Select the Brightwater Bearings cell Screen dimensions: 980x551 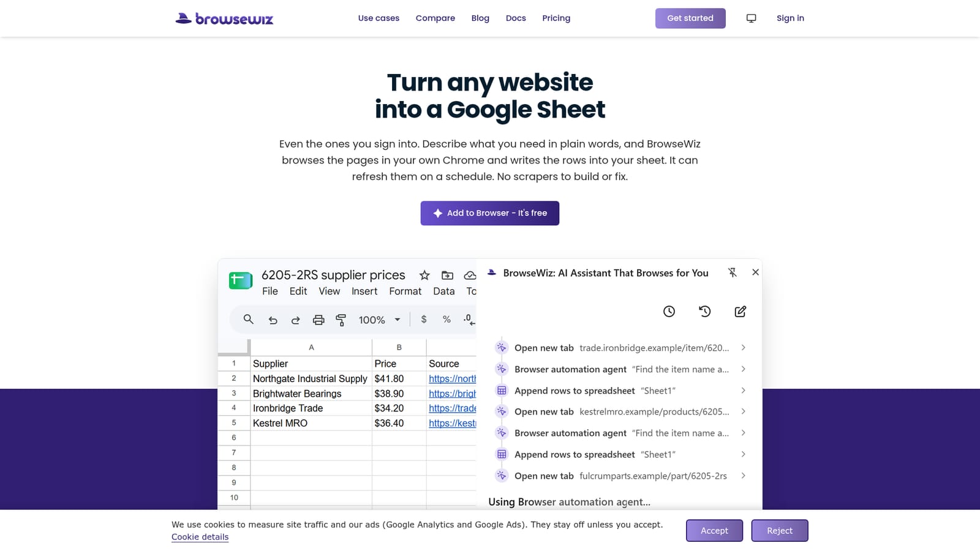pos(311,394)
